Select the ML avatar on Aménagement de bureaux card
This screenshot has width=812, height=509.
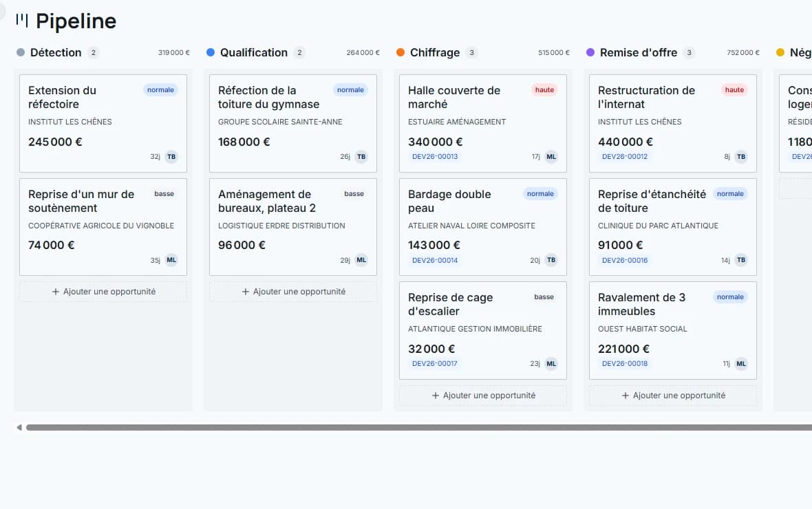361,260
